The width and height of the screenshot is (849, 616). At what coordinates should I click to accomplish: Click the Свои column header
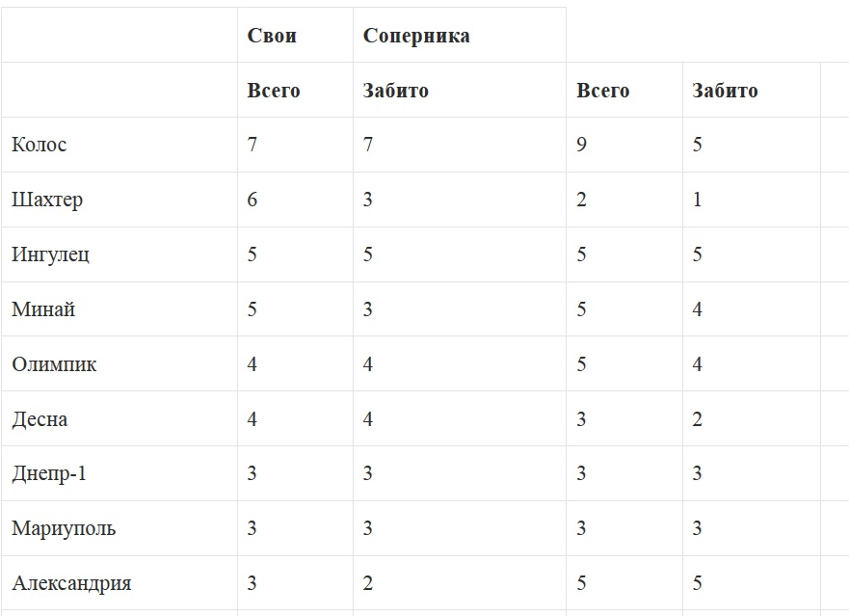click(x=272, y=36)
